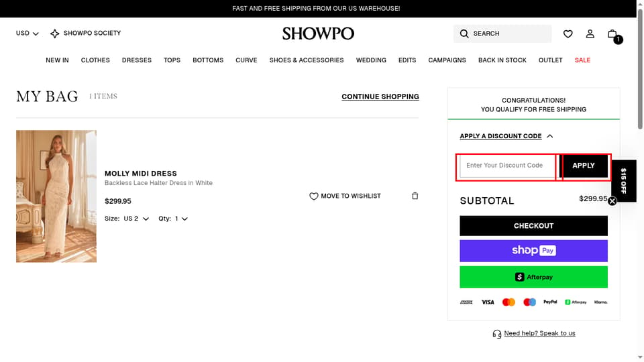644x362 pixels.
Task: Focus the discount code input field
Action: [x=507, y=166]
